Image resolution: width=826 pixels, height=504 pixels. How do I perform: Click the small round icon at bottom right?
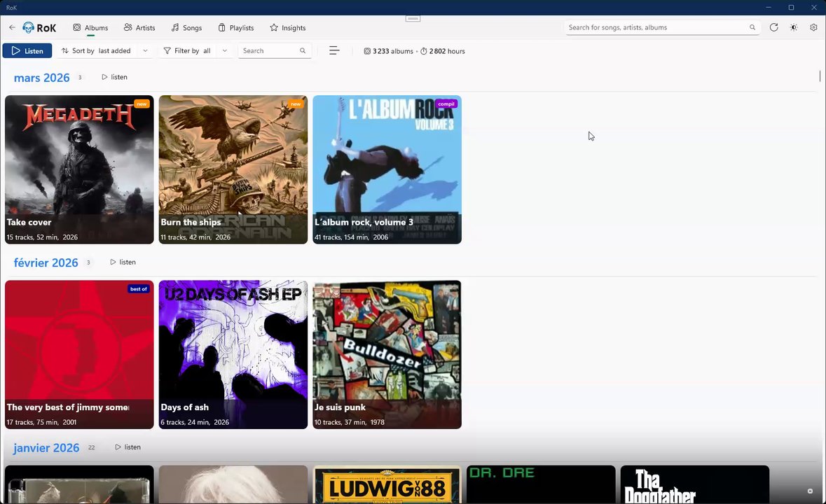(x=810, y=491)
